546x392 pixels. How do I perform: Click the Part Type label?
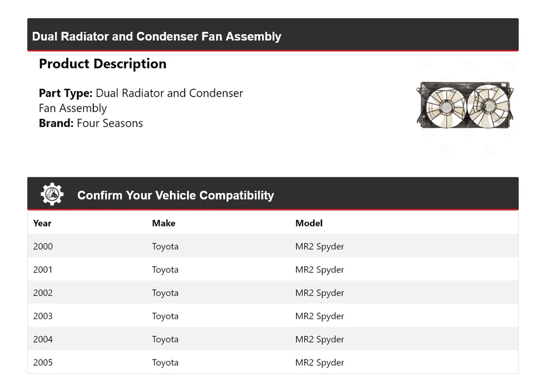[x=65, y=93]
